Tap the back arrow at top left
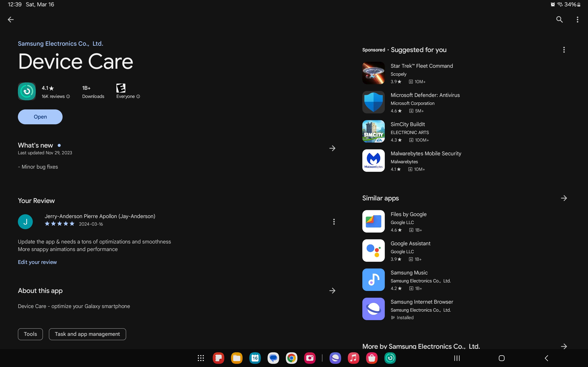This screenshot has height=367, width=588. pos(11,19)
